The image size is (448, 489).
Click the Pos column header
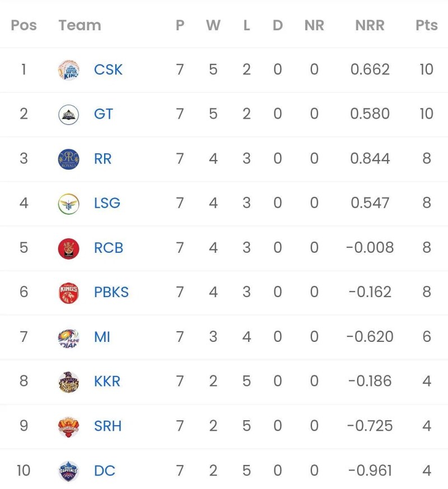[x=24, y=25]
